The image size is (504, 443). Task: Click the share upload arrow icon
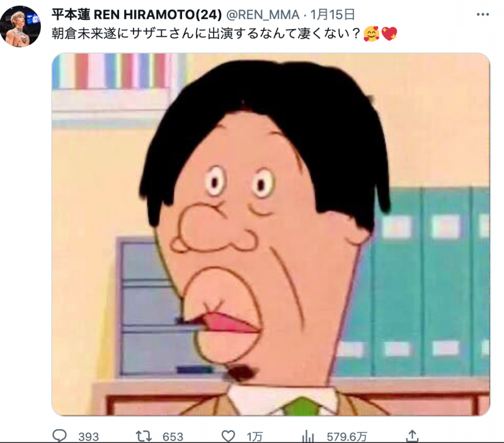point(412,435)
